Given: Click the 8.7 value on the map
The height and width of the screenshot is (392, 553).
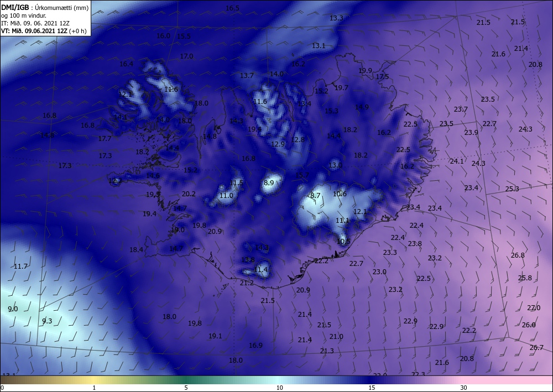Looking at the screenshot, I should (x=315, y=195).
